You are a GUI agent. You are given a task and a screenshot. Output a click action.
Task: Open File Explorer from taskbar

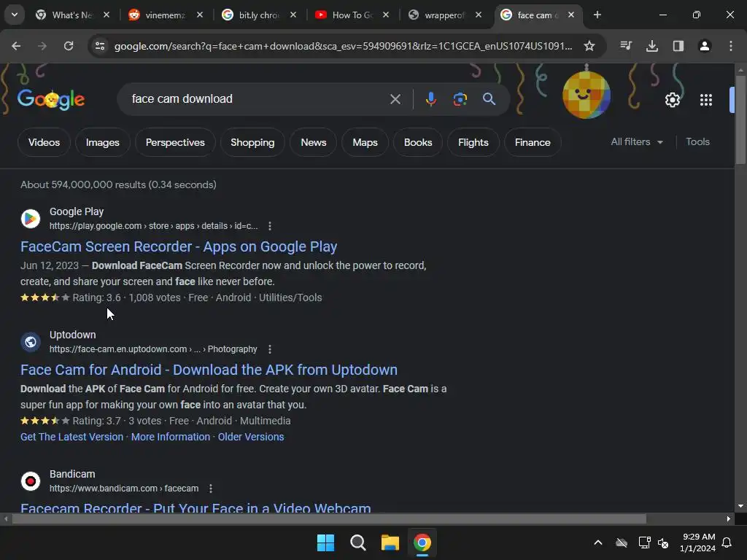tap(390, 542)
